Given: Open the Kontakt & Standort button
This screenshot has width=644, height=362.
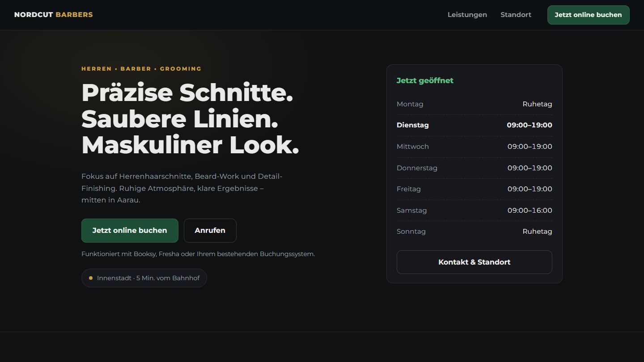Looking at the screenshot, I should tap(475, 262).
